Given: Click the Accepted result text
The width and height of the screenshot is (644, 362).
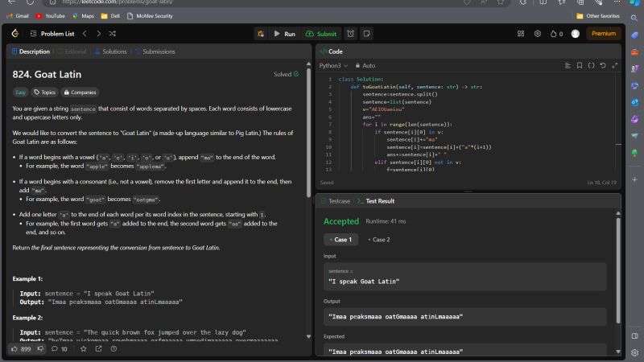Looking at the screenshot, I should [x=341, y=221].
